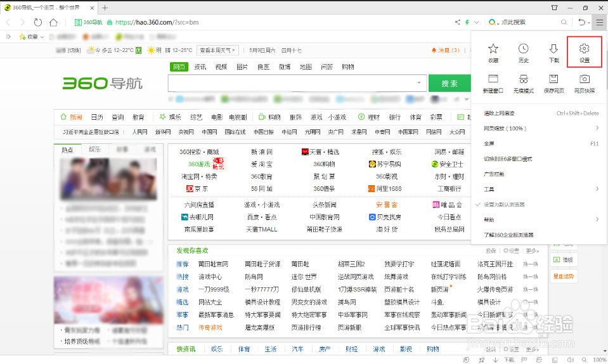Click the green lock security icon
608x364 pixels.
pos(110,22)
